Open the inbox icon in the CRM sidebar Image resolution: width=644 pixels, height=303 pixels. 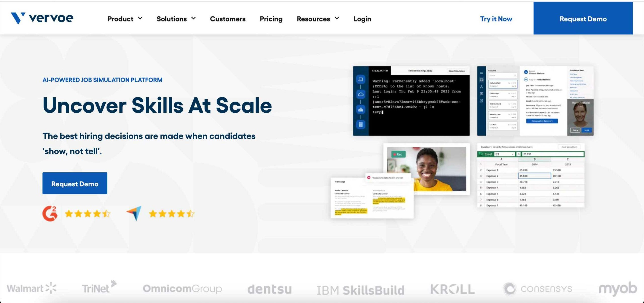(481, 80)
